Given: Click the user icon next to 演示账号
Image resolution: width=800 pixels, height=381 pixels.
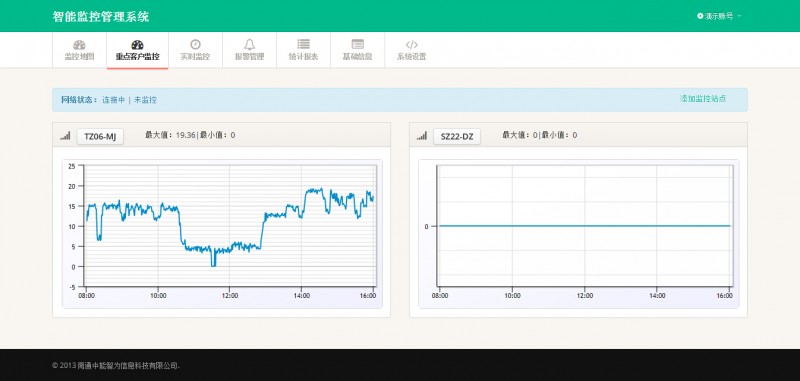Looking at the screenshot, I should pyautogui.click(x=700, y=16).
